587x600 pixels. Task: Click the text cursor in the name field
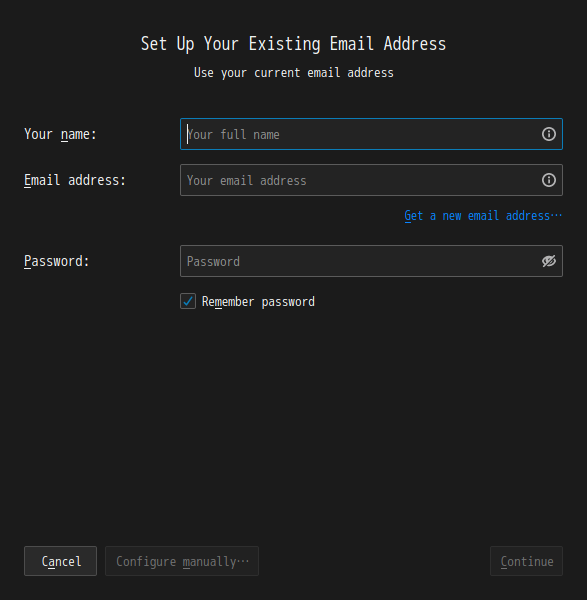(x=187, y=134)
